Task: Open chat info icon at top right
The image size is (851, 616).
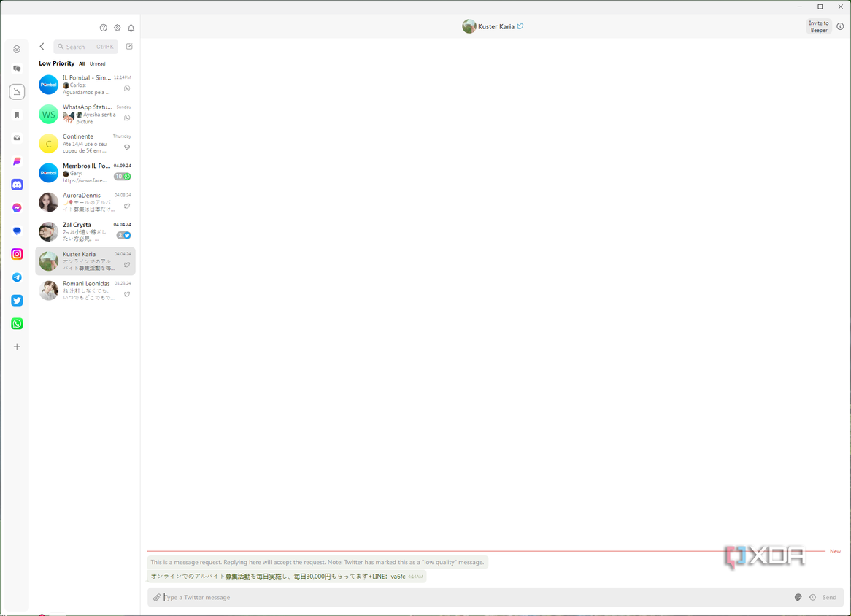Action: [x=840, y=26]
